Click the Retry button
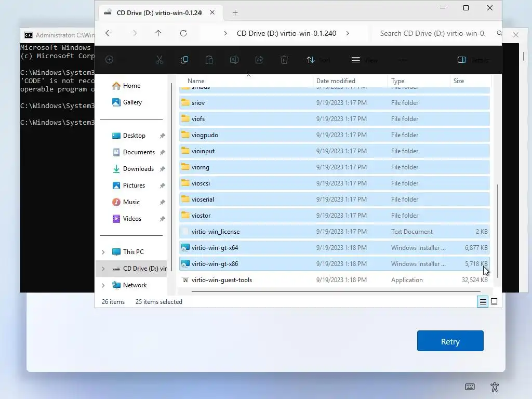Image resolution: width=532 pixels, height=399 pixels. tap(450, 341)
